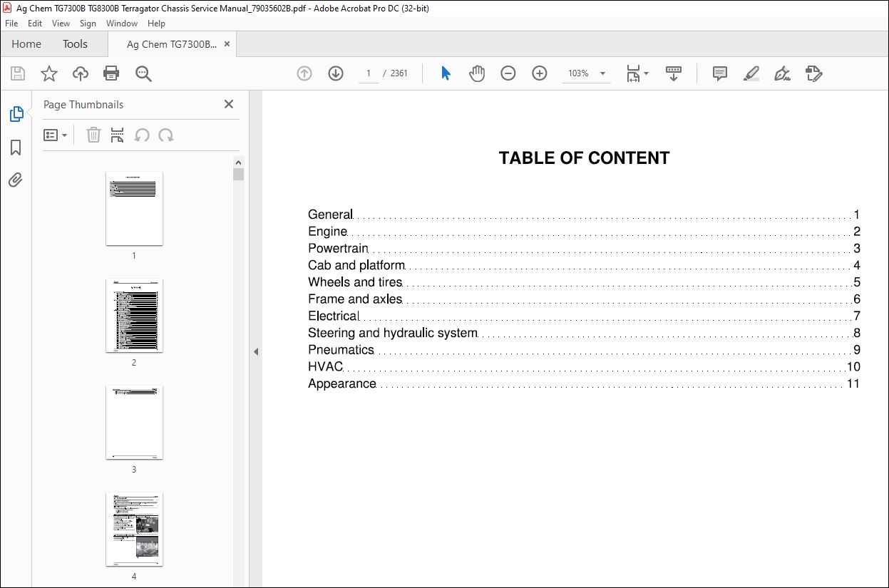Image resolution: width=889 pixels, height=588 pixels.
Task: Click the thumbnails panel scrollbar
Action: 239,174
